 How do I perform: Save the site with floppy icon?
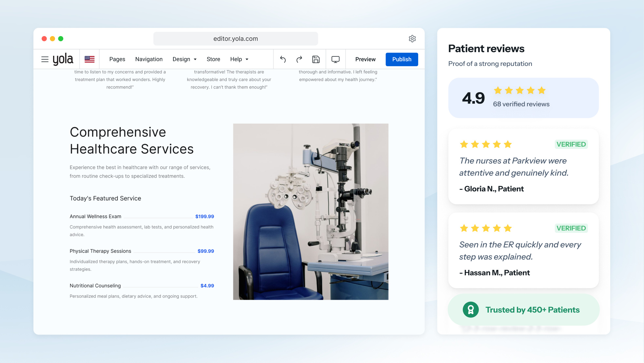pos(316,59)
